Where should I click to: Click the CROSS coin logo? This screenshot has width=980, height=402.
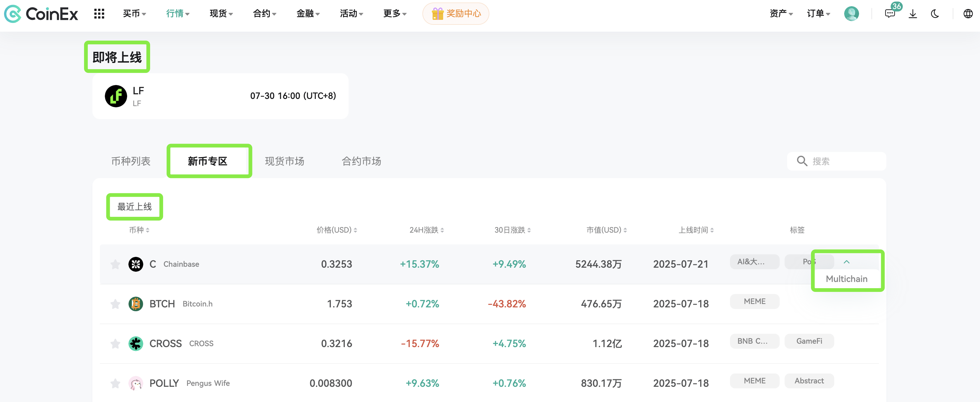[136, 343]
